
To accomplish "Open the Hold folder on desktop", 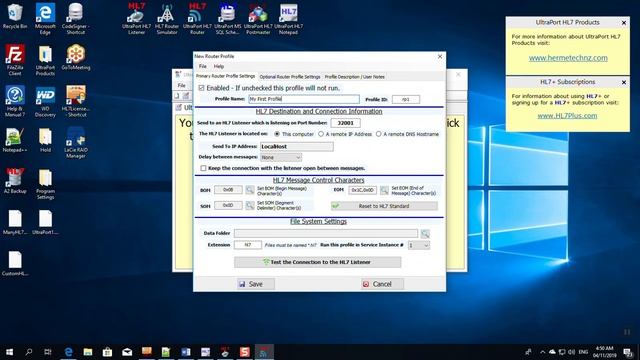I will pos(45,140).
